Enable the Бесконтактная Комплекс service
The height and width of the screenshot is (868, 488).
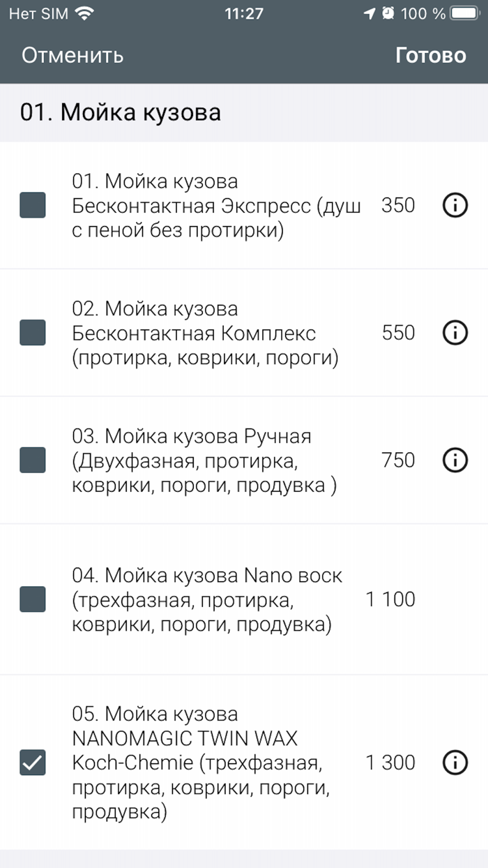[33, 333]
